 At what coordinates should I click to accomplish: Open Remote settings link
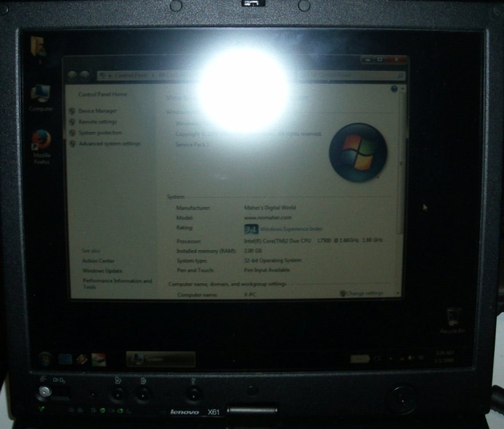pyautogui.click(x=98, y=122)
